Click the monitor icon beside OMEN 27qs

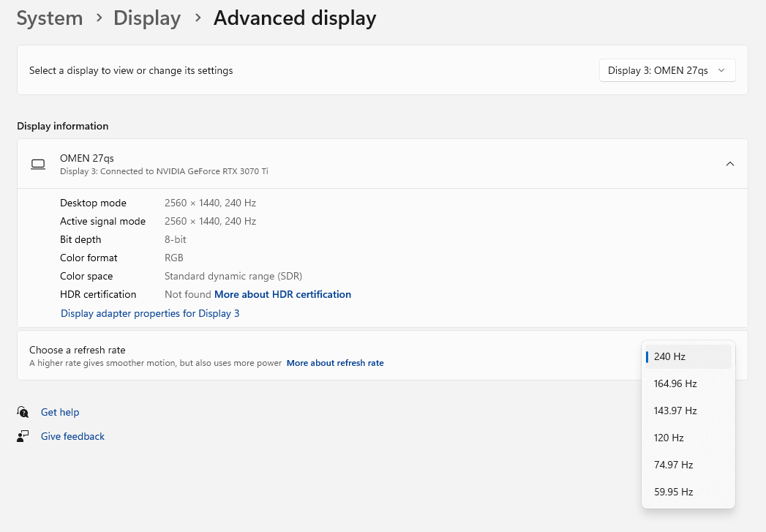tap(38, 164)
